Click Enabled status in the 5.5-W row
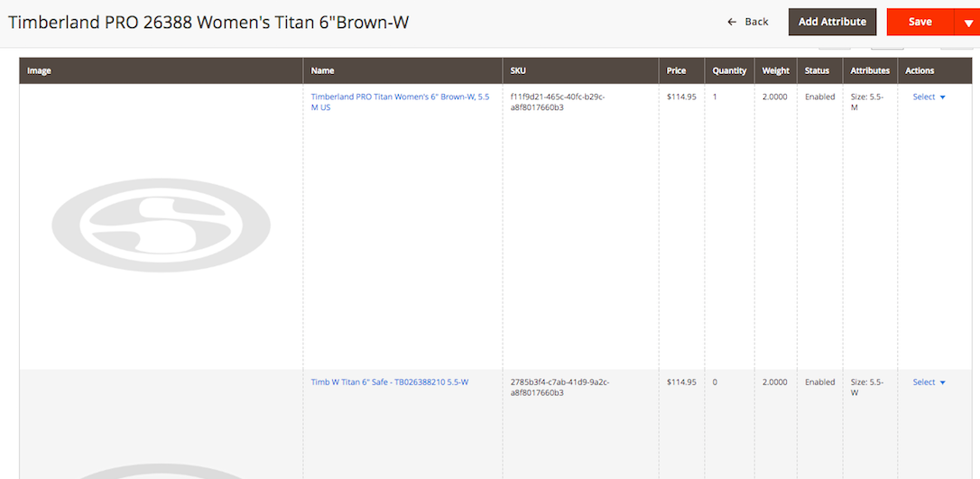 819,382
